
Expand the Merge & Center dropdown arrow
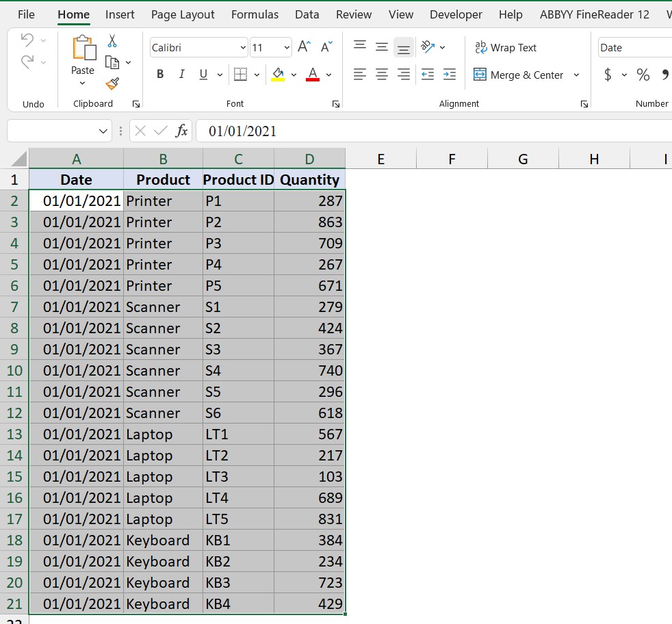click(576, 75)
